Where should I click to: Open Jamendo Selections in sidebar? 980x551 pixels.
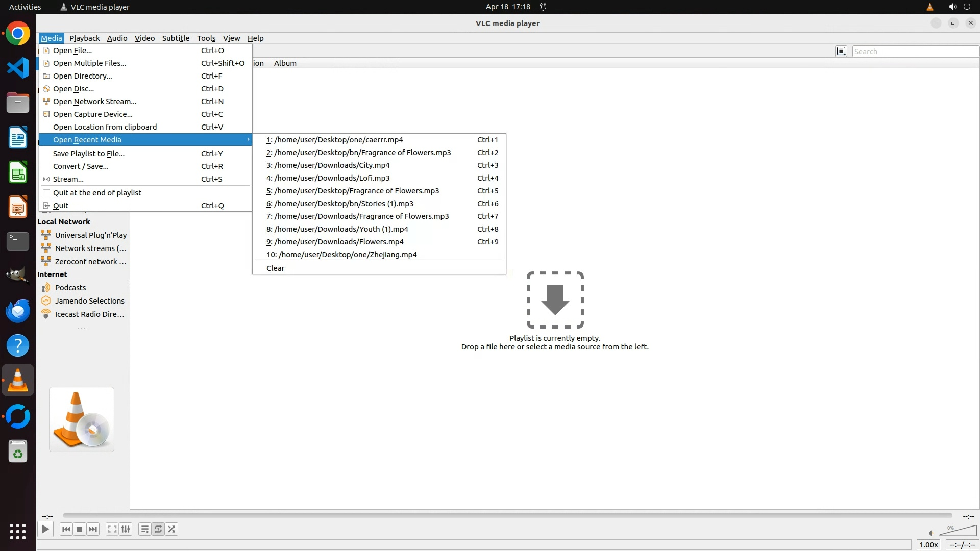[x=89, y=301]
